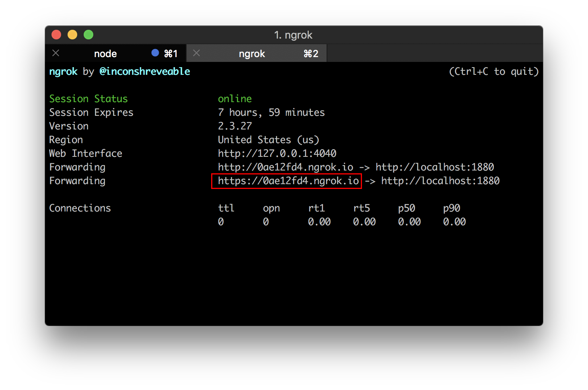Click the https://0ae12fd4.ngrok.io forwarding URL
588x390 pixels.
(288, 181)
